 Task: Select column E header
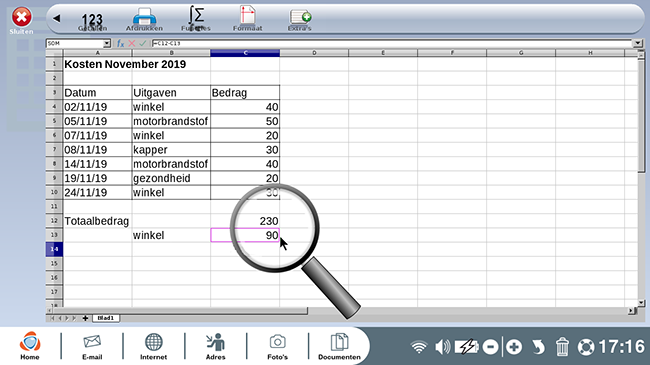[x=383, y=53]
